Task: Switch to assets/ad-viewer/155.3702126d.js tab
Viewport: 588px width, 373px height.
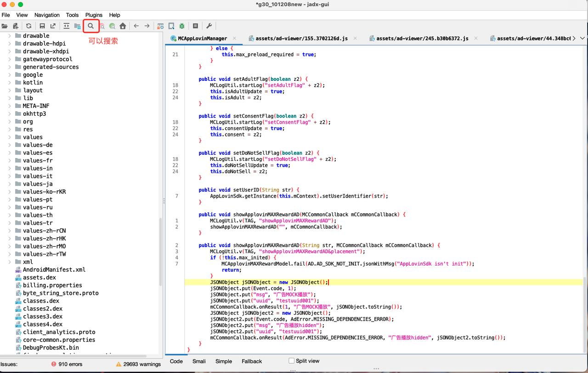Action: pos(301,39)
